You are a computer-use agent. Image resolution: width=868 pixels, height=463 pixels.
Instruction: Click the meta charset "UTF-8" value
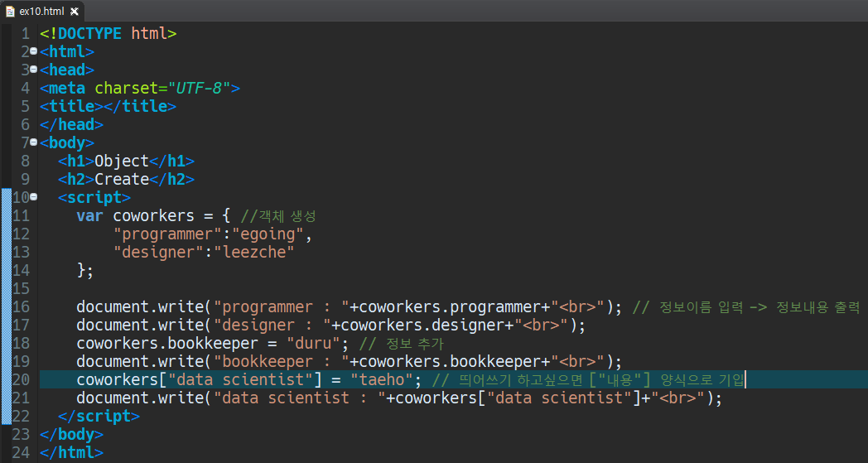point(200,88)
